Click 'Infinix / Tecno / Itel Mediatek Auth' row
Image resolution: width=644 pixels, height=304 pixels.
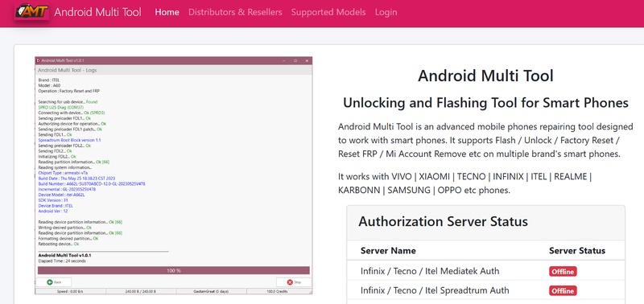pos(485,271)
